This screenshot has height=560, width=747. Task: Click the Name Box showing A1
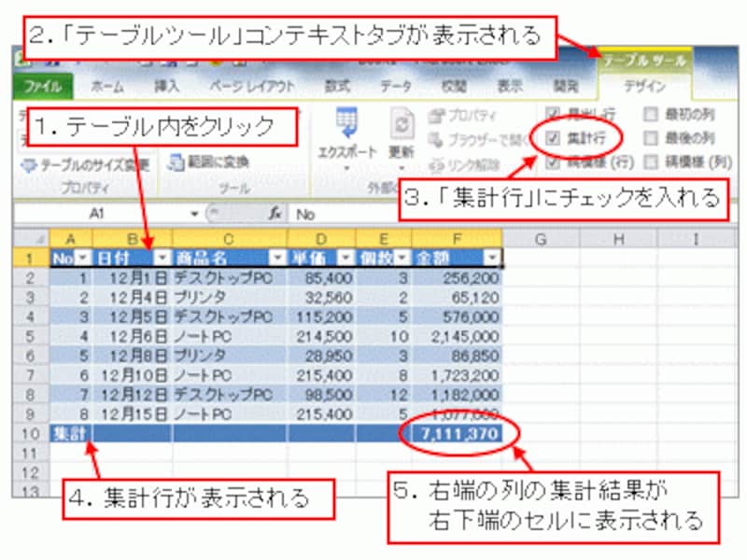tap(98, 214)
